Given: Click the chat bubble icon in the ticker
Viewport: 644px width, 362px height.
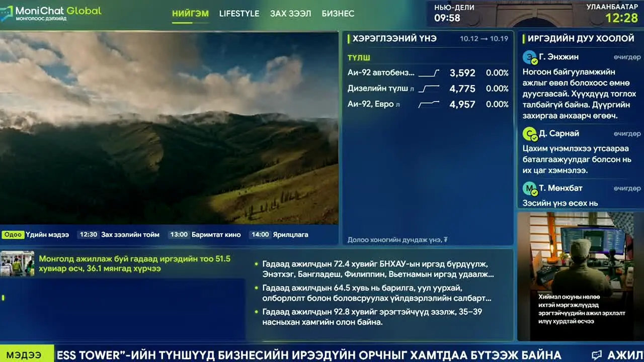Looking at the screenshot, I should coord(597,355).
